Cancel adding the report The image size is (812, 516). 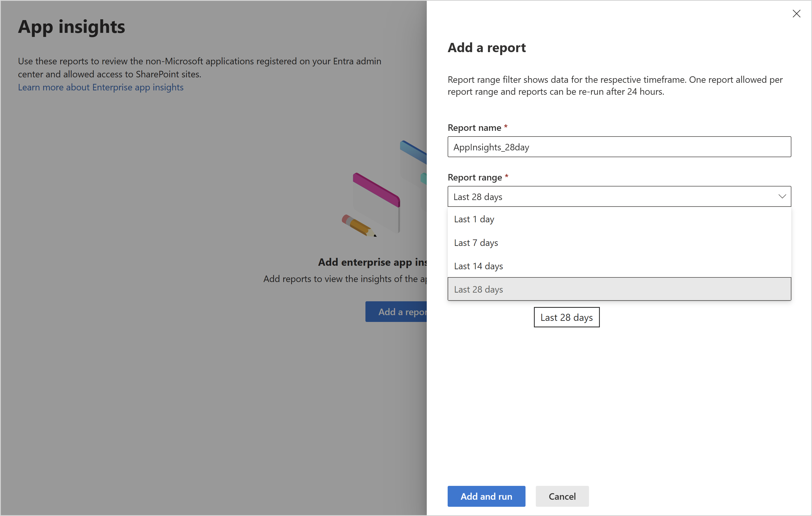562,496
